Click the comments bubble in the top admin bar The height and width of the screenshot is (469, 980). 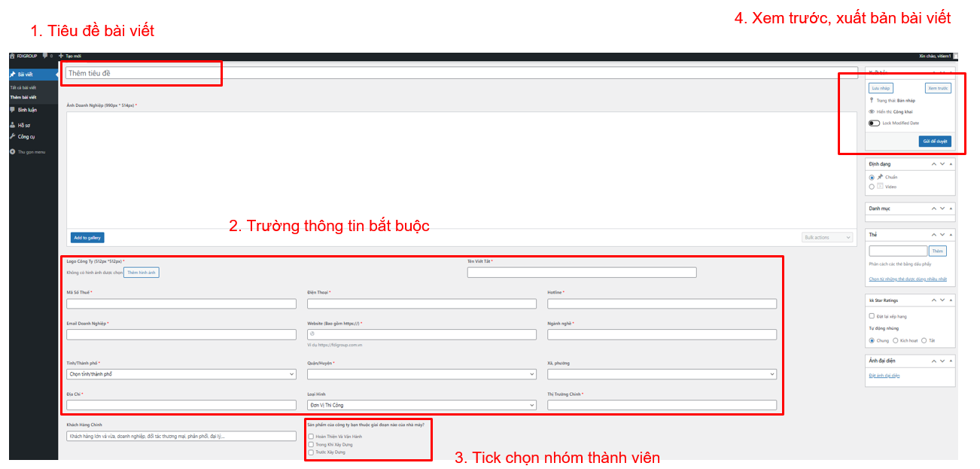45,56
